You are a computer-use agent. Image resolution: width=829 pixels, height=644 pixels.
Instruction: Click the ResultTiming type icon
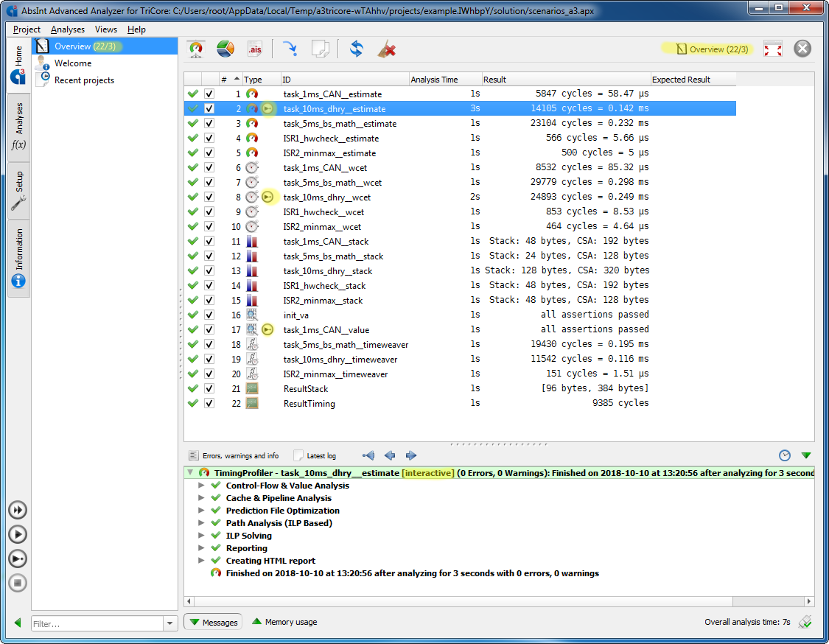[x=252, y=404]
